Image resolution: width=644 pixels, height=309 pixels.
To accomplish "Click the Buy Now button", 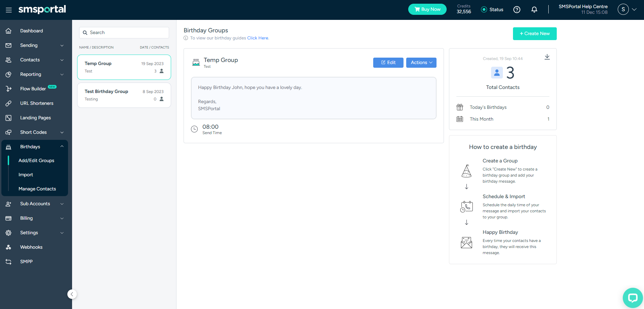I will tap(427, 9).
